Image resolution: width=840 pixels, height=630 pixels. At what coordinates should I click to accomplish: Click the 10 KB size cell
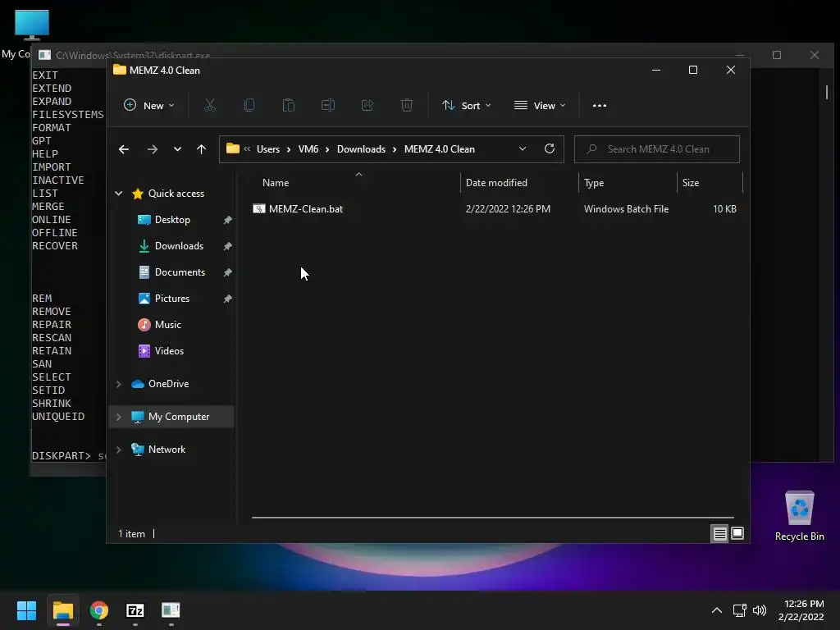click(724, 209)
